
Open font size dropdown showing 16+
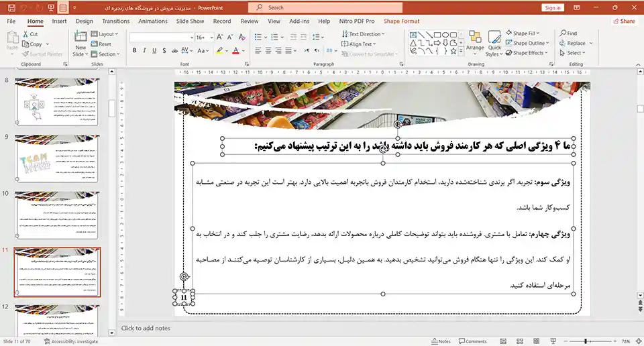click(211, 38)
